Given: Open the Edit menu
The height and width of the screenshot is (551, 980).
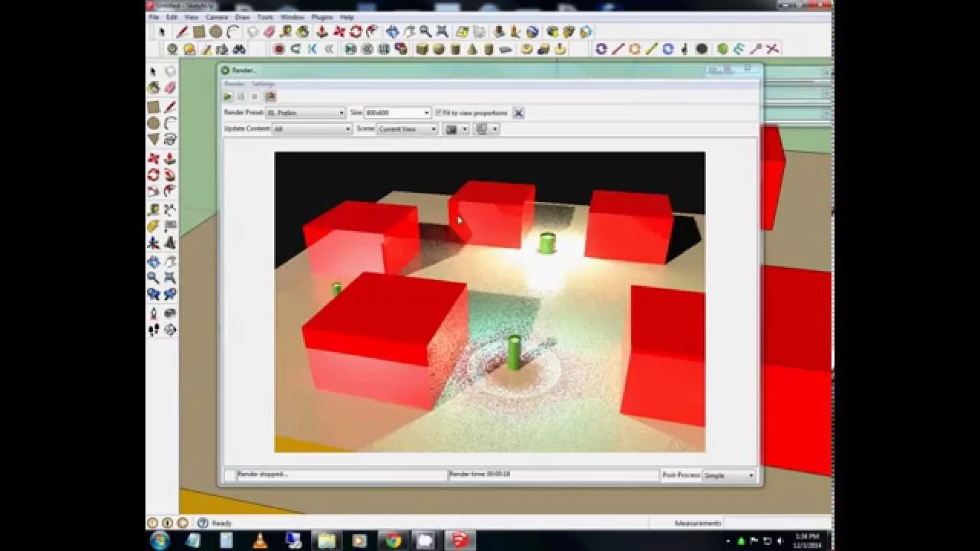Looking at the screenshot, I should (171, 17).
